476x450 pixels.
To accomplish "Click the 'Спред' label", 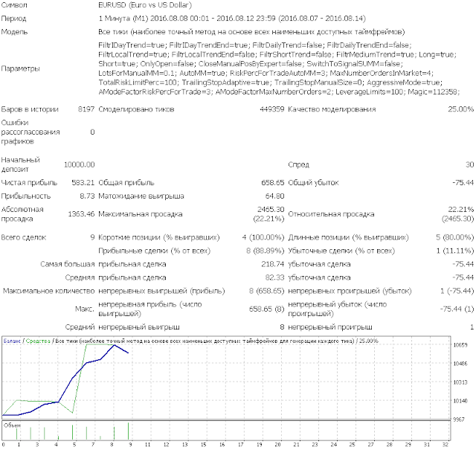I will (298, 165).
